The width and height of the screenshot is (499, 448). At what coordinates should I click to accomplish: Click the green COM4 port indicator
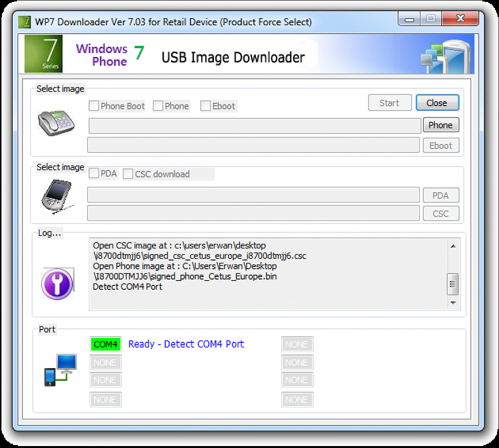tap(106, 344)
